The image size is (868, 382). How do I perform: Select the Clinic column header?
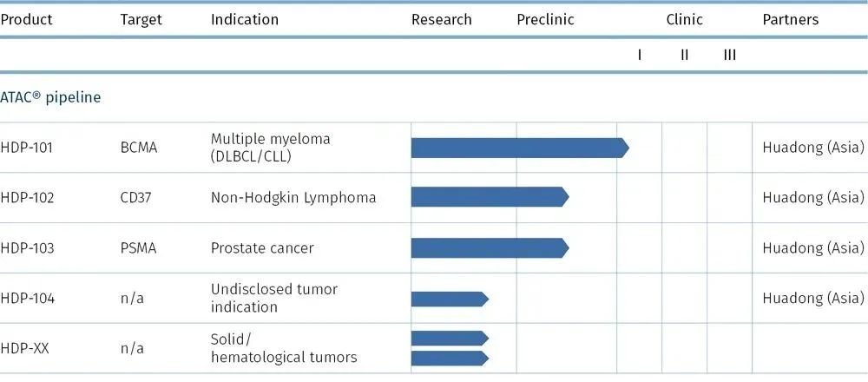684,19
